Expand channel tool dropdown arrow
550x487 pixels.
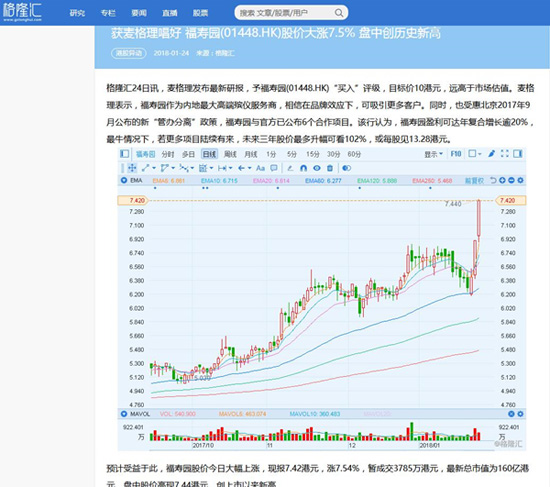tap(173, 168)
